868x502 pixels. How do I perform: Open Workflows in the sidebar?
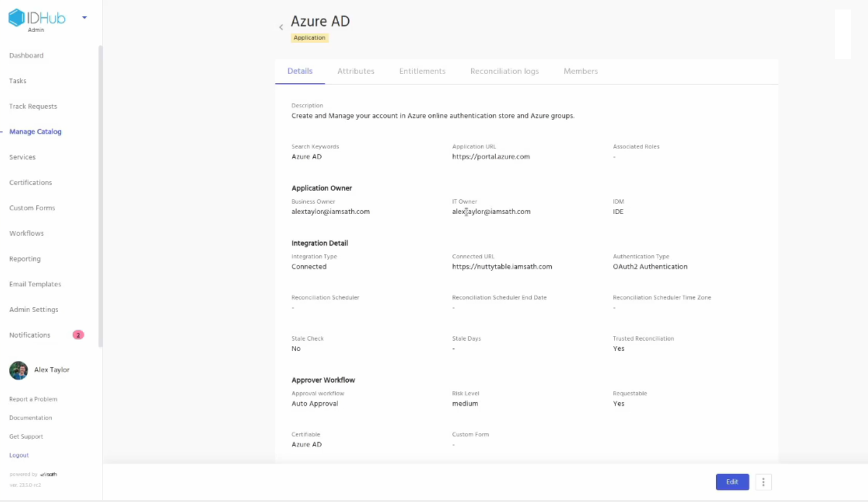tap(27, 234)
